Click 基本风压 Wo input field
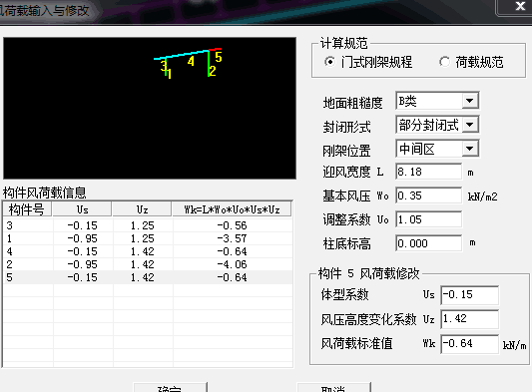This screenshot has height=392, width=532. pyautogui.click(x=429, y=196)
